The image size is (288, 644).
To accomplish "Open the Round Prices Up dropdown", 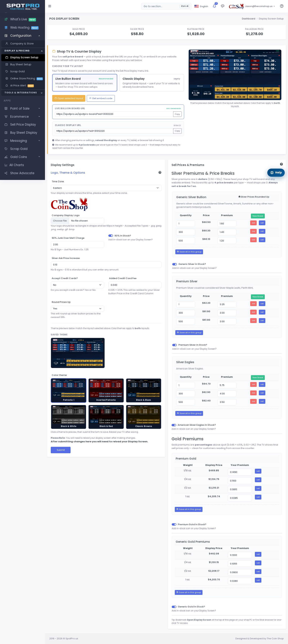I will point(77,308).
